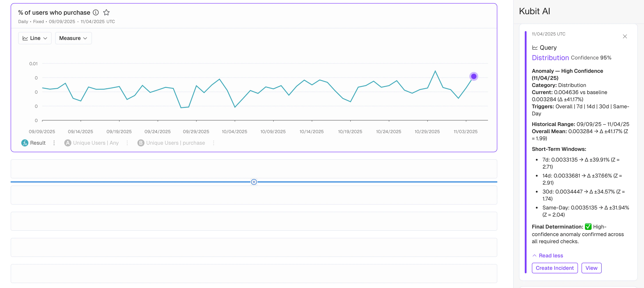Toggle series A Unique Users Any visibility
Screen dimensions: 644x288
(96, 143)
